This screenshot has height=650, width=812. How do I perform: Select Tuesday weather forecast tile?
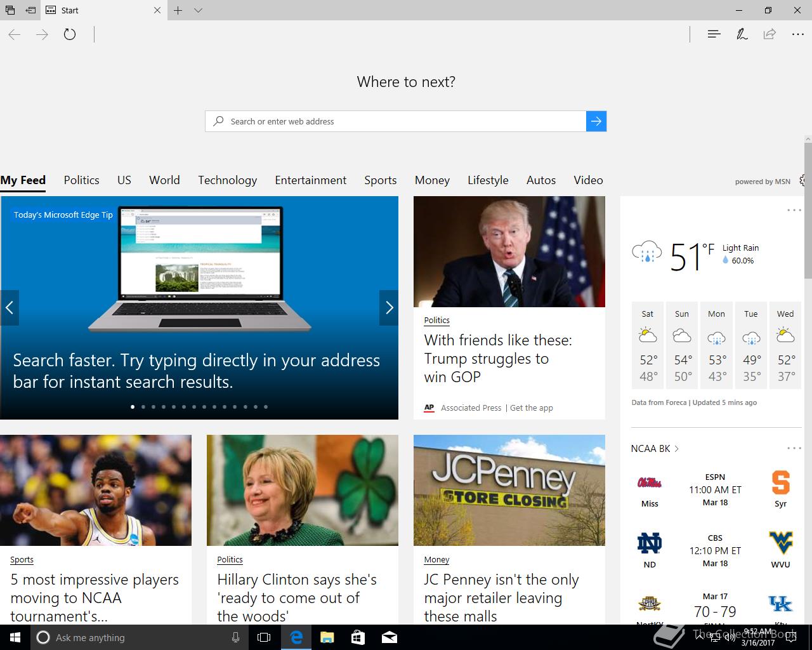[x=751, y=345]
